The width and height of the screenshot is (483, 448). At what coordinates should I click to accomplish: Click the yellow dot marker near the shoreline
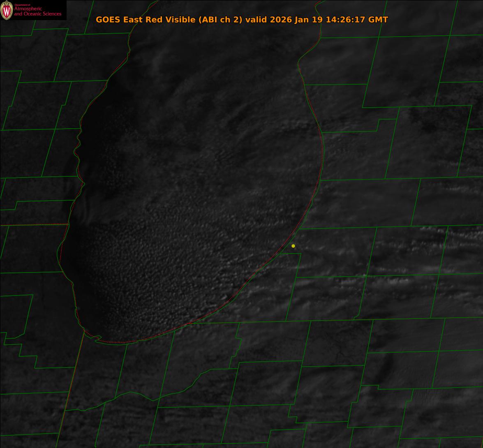tap(293, 246)
